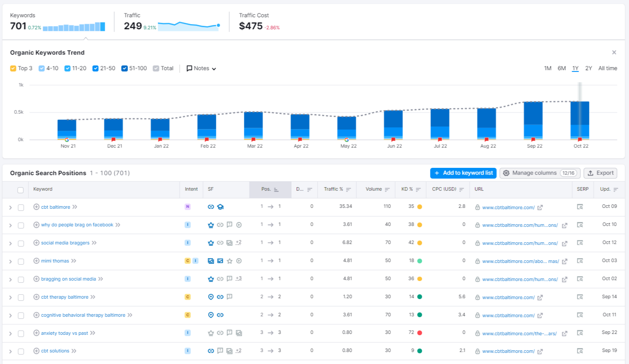Open external link icon for cbt solutions URL
Viewport: 629px width, 364px height.
tap(540, 352)
